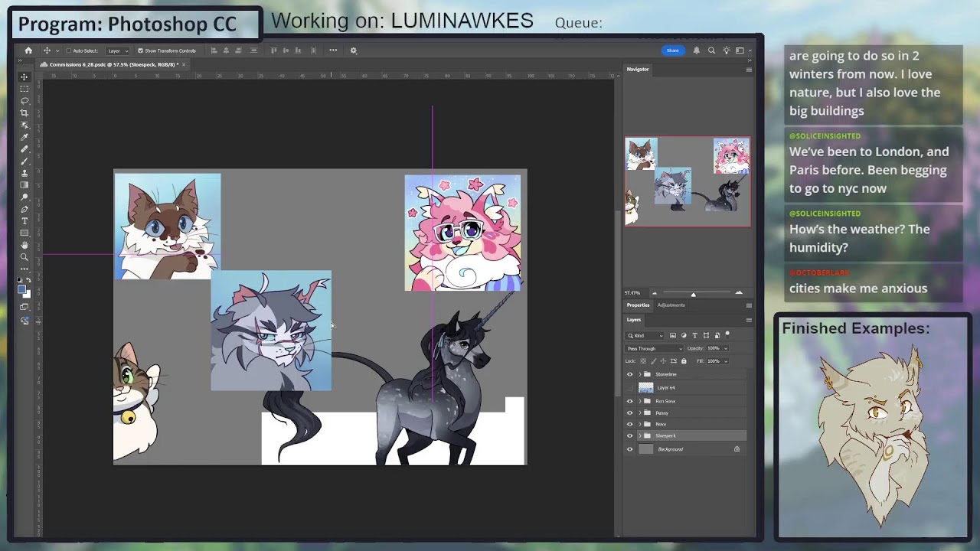980x551 pixels.
Task: Hide the Background layer
Action: click(x=629, y=449)
